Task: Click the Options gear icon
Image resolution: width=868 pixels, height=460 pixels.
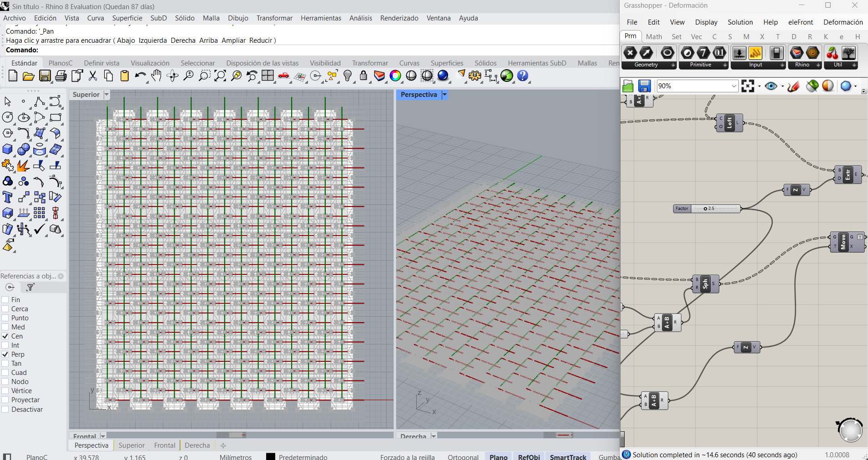Action: tap(475, 76)
